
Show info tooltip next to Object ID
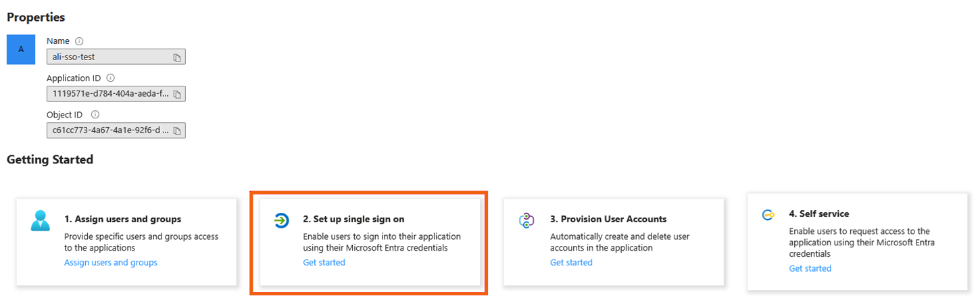95,115
